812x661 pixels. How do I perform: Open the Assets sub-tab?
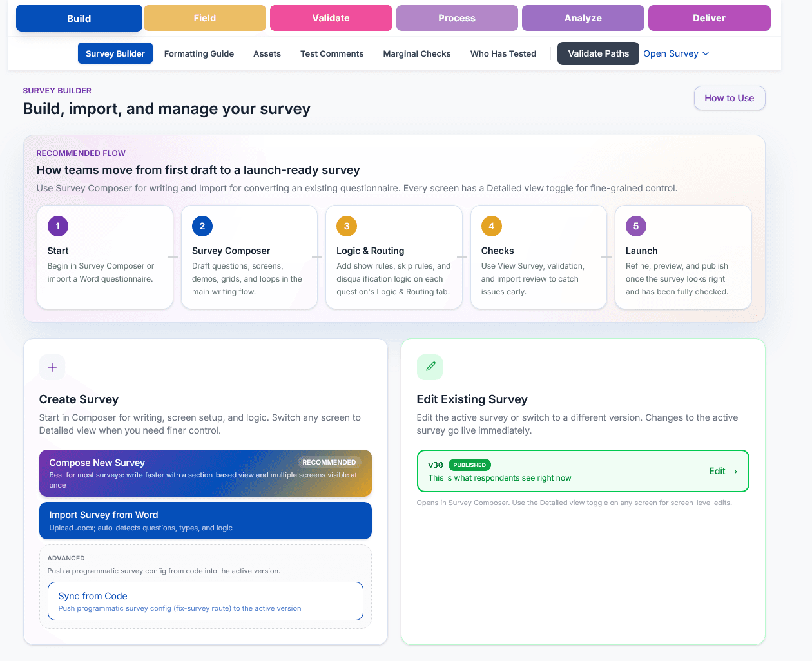click(x=267, y=53)
